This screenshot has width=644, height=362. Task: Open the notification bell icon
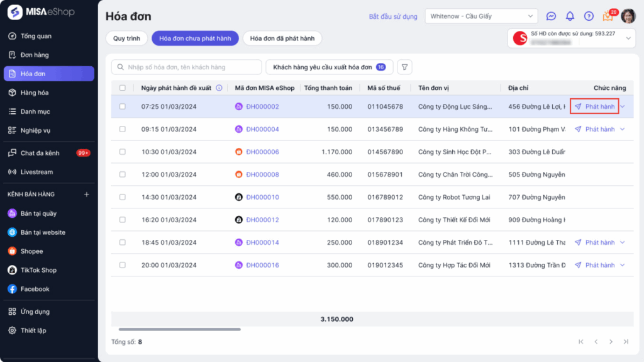point(570,16)
